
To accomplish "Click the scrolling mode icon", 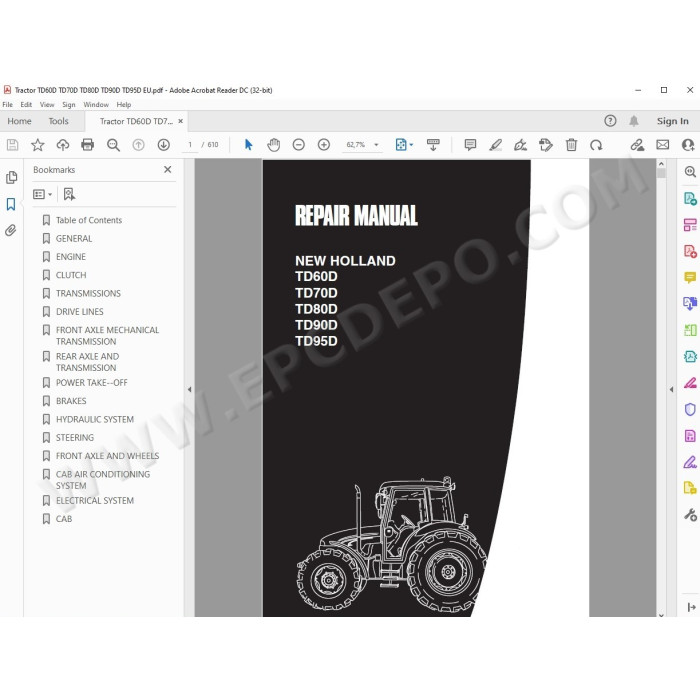I will coord(433,145).
